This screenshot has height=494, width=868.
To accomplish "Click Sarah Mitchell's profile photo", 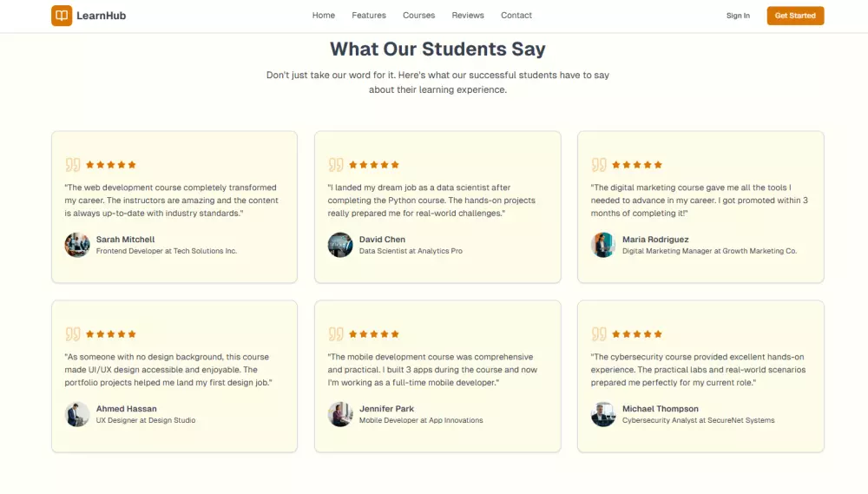I will coord(77,245).
